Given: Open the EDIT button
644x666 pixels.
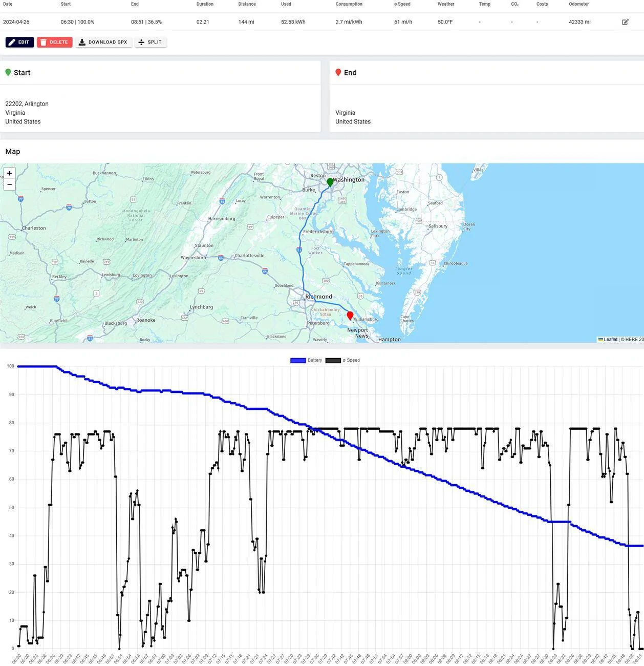Looking at the screenshot, I should click(x=20, y=42).
